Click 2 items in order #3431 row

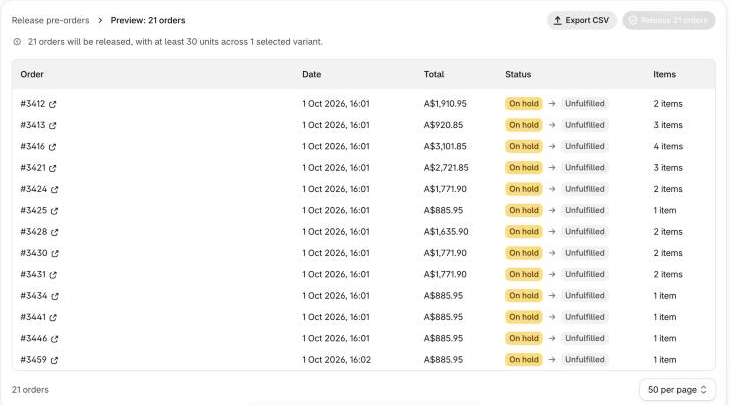[668, 275]
